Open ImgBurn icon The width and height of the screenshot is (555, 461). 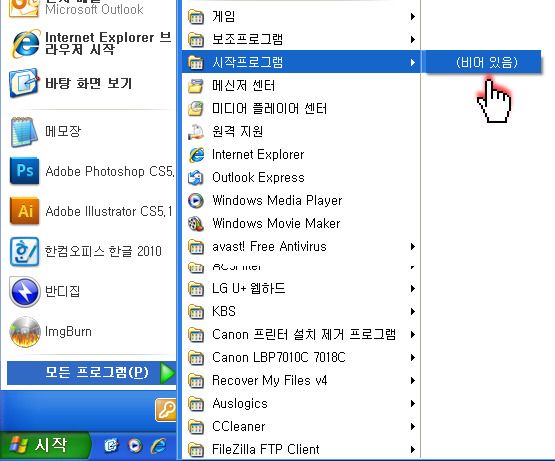(x=24, y=332)
